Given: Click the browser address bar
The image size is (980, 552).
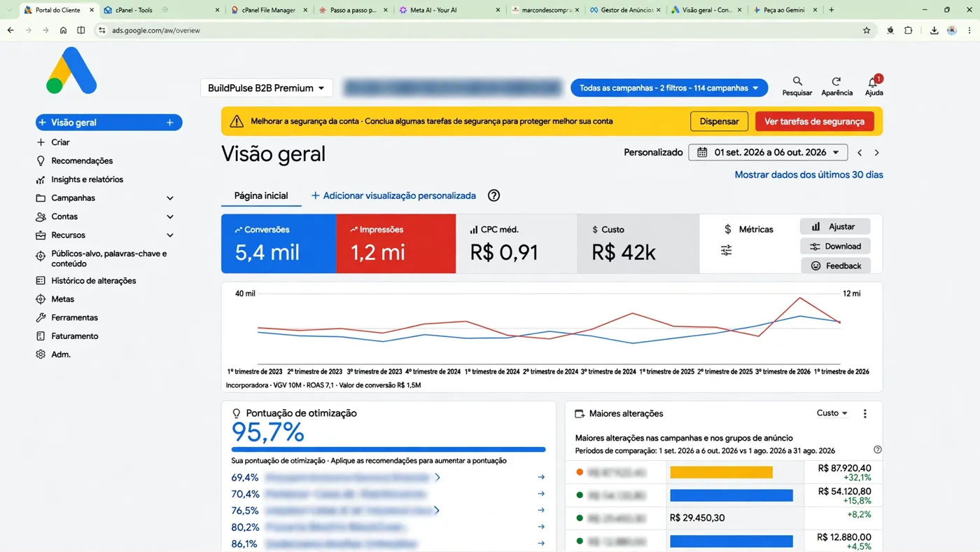Looking at the screenshot, I should tap(483, 30).
